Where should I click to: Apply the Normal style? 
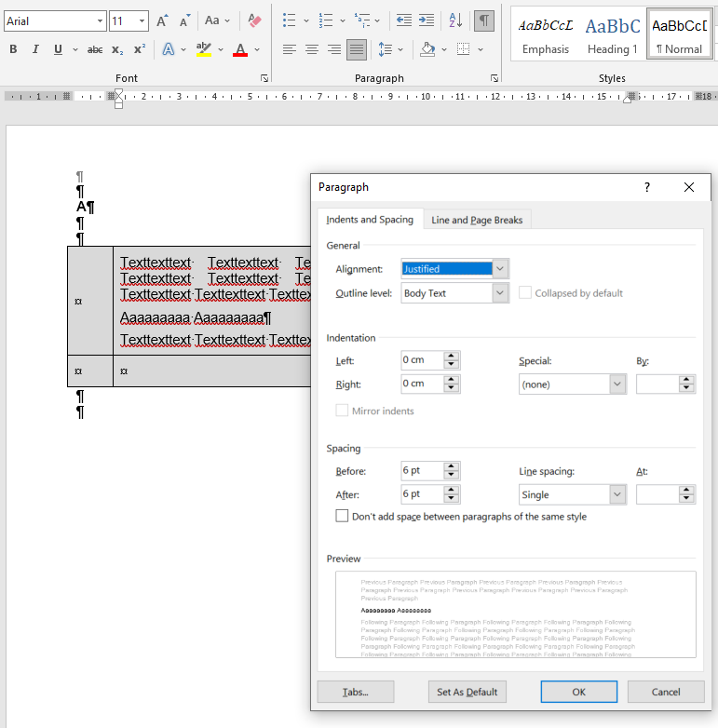[680, 34]
